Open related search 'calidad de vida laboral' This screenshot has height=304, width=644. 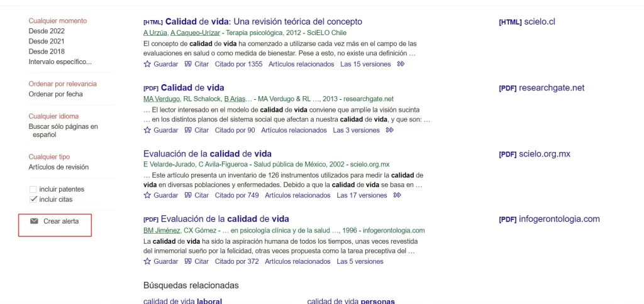183,301
